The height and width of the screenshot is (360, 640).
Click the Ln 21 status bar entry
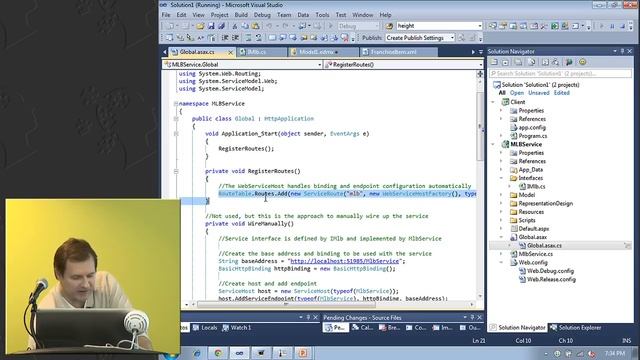click(x=479, y=341)
